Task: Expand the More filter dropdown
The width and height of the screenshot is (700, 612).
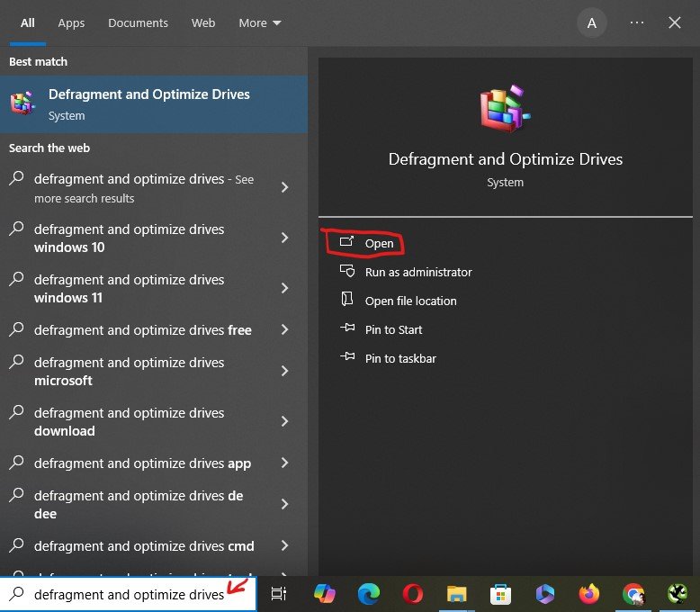Action: click(x=260, y=23)
